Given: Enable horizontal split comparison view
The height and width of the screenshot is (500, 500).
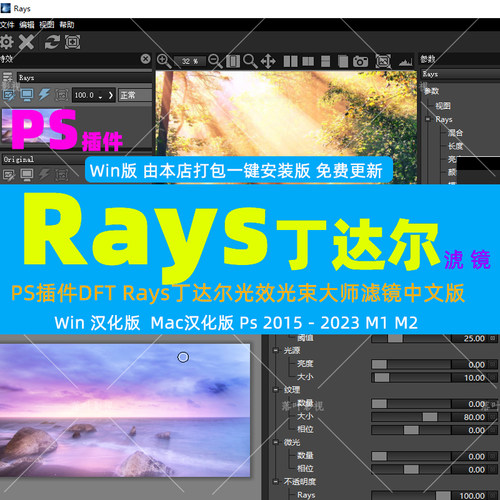Looking at the screenshot, I should point(325,61).
